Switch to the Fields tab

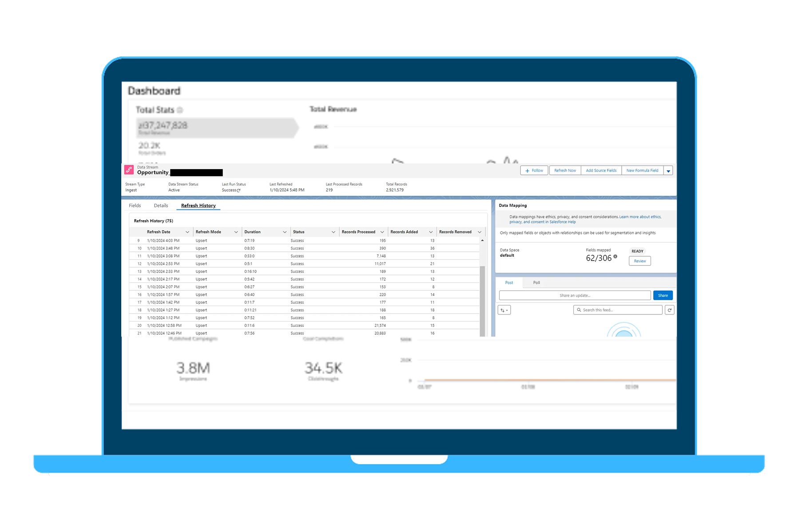pyautogui.click(x=135, y=206)
